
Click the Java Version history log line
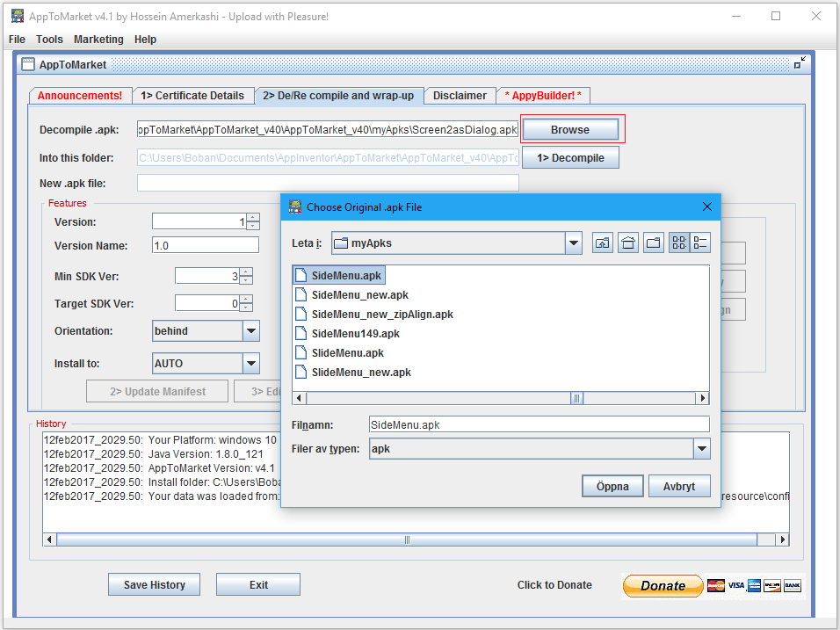153,453
